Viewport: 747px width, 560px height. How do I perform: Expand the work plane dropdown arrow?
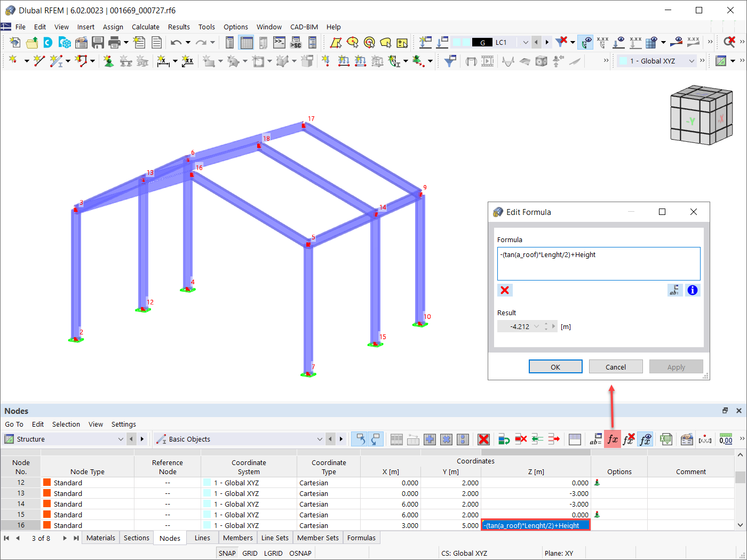pyautogui.click(x=733, y=61)
